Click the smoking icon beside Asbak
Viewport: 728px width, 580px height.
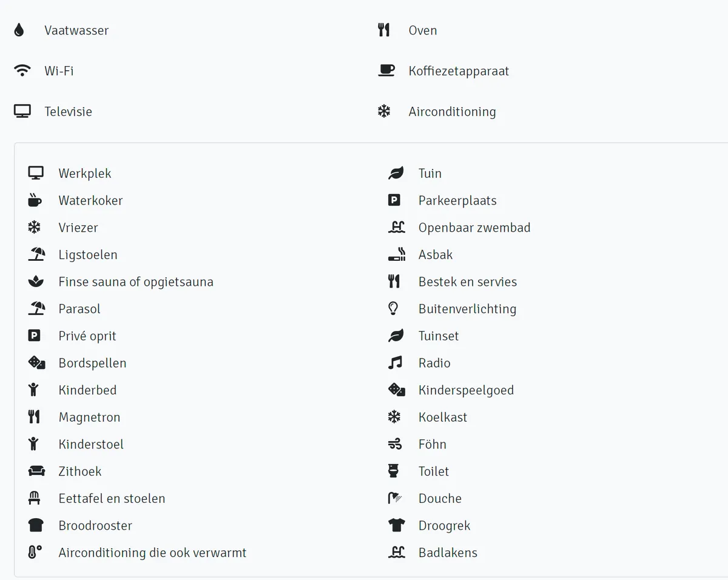coord(396,255)
